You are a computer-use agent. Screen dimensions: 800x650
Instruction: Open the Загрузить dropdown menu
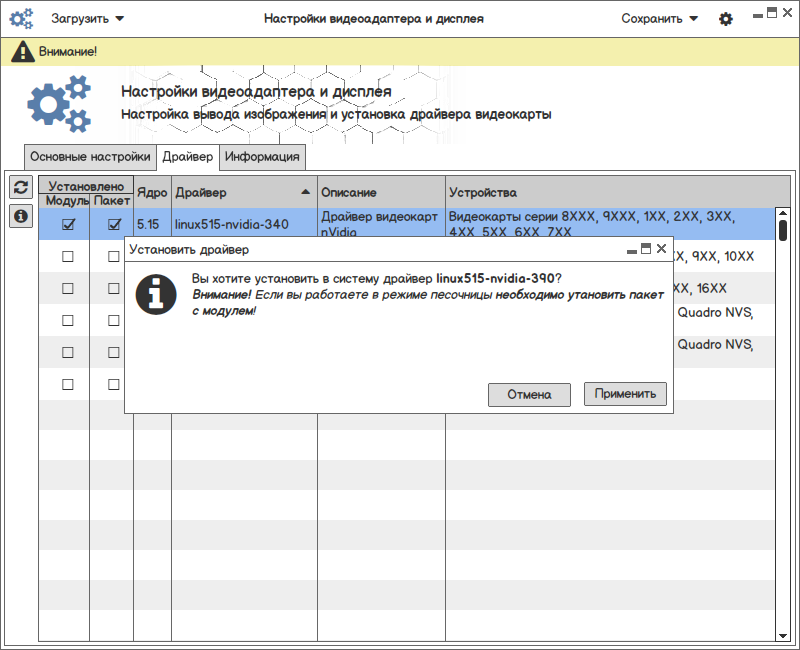88,19
